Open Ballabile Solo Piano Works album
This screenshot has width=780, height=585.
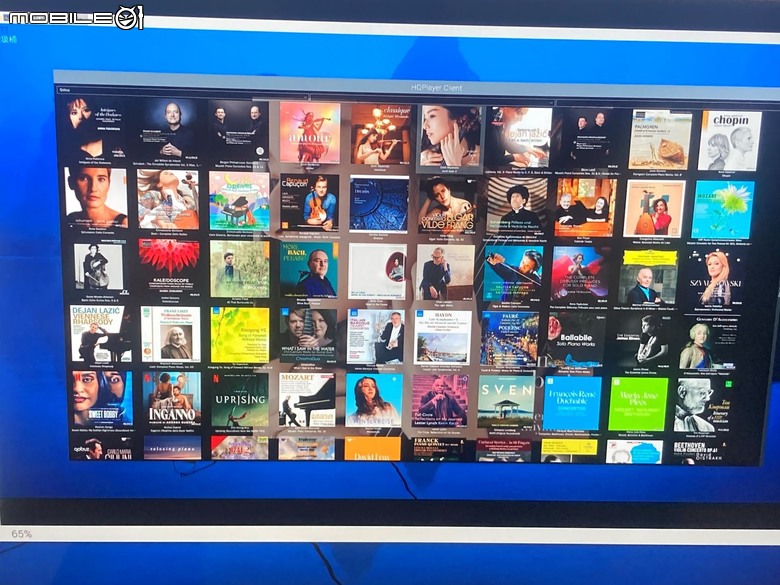[x=576, y=340]
